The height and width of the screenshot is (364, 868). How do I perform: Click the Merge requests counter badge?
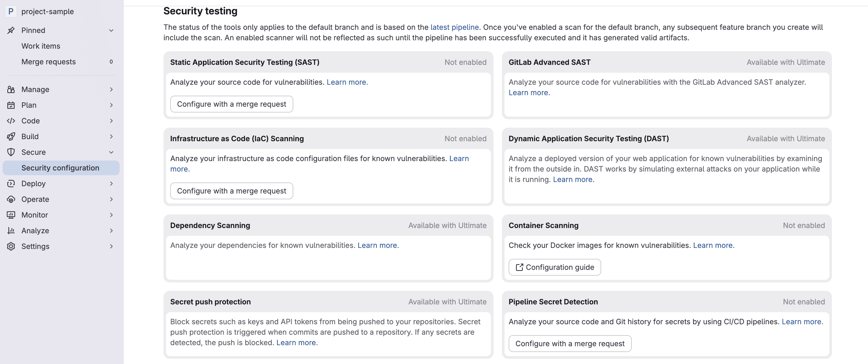click(111, 61)
